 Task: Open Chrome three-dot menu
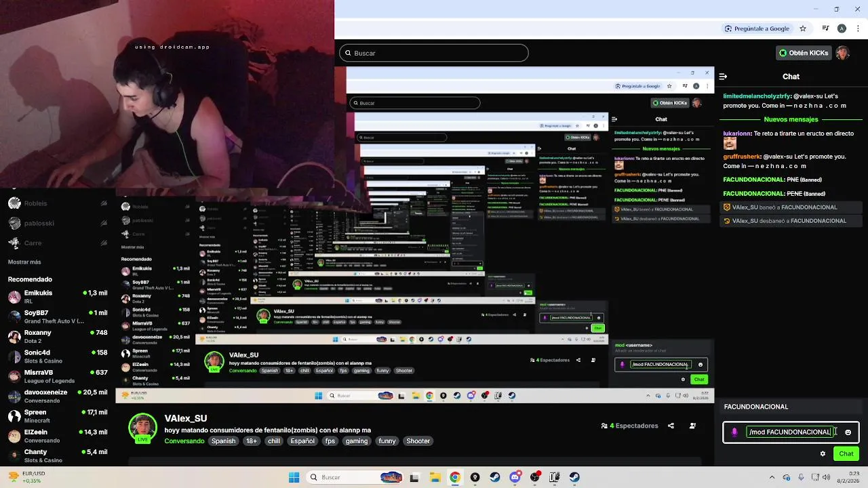click(856, 28)
